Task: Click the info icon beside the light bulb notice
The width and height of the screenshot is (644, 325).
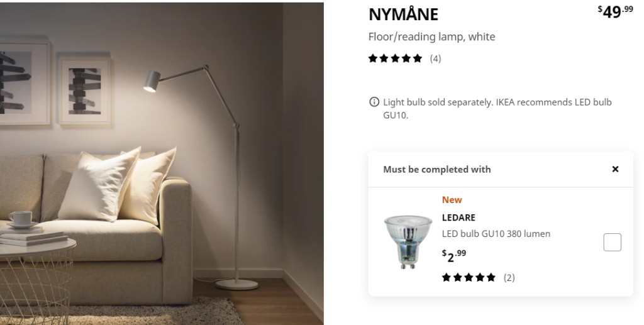Action: (374, 102)
